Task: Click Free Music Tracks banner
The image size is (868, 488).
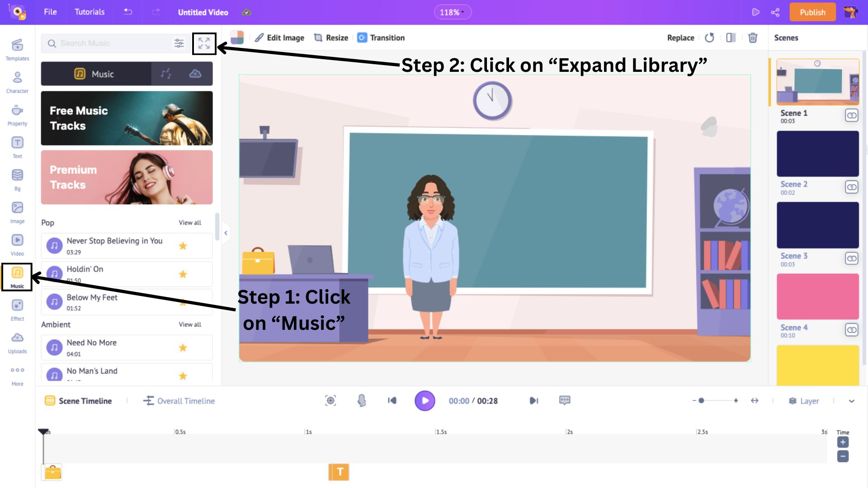Action: click(x=127, y=118)
